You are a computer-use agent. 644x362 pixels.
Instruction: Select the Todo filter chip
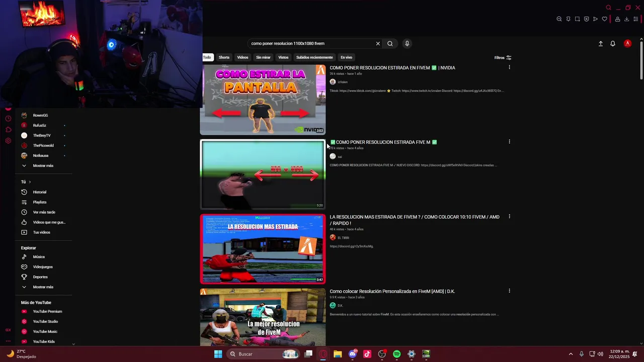[x=207, y=57]
